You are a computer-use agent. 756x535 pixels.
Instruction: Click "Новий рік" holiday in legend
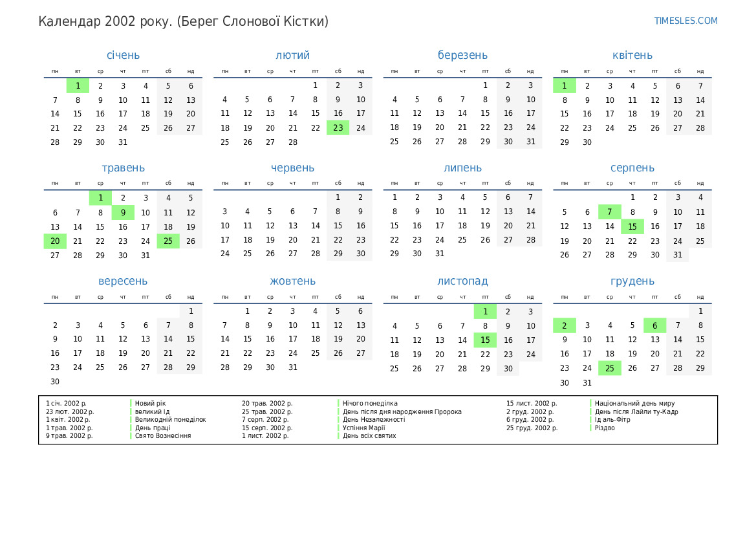150,403
